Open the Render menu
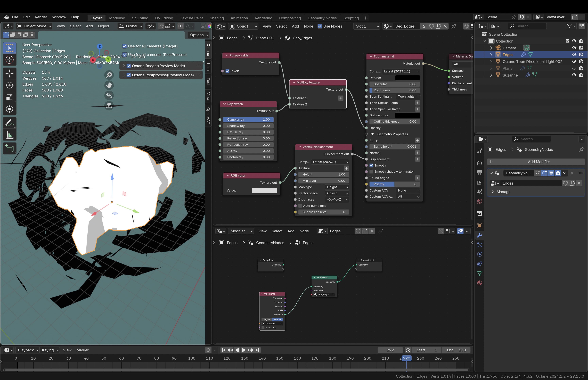 point(41,17)
